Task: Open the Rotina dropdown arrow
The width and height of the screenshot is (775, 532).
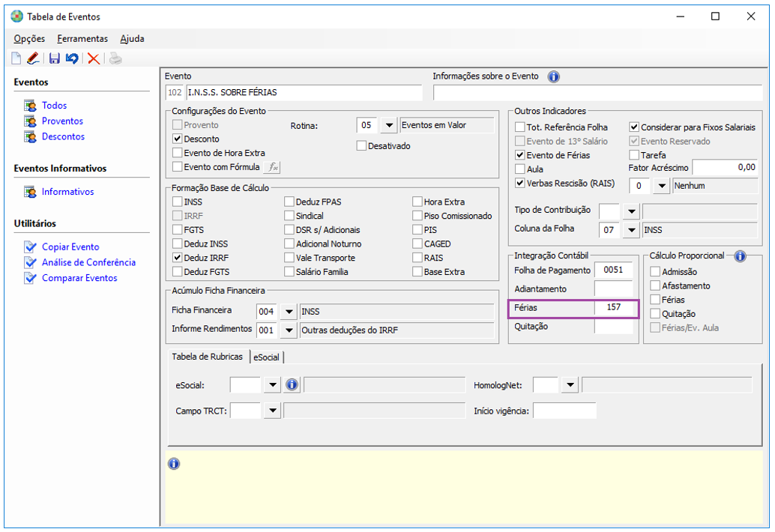Action: (389, 125)
